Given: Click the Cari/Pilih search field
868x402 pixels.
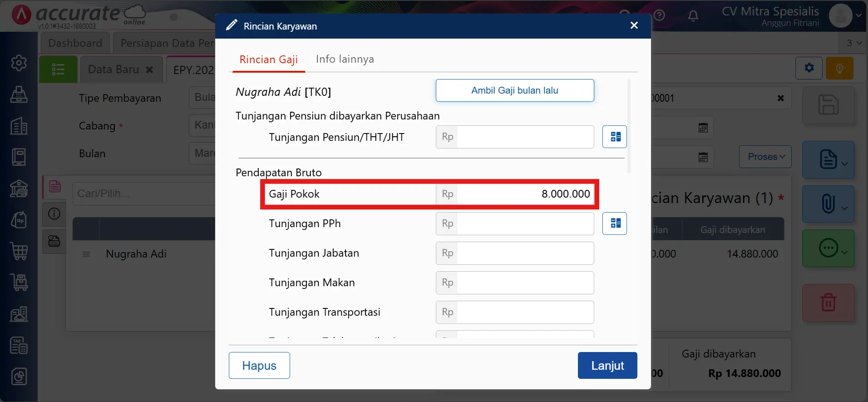Looking at the screenshot, I should click(144, 194).
